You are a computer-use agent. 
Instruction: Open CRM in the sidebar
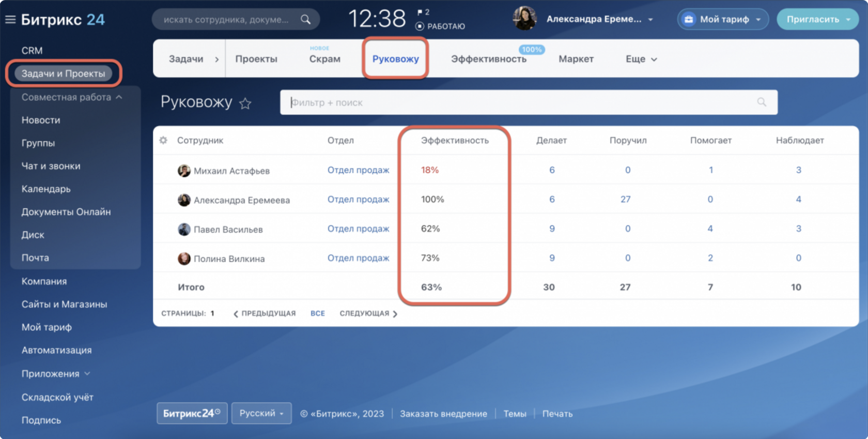point(32,51)
